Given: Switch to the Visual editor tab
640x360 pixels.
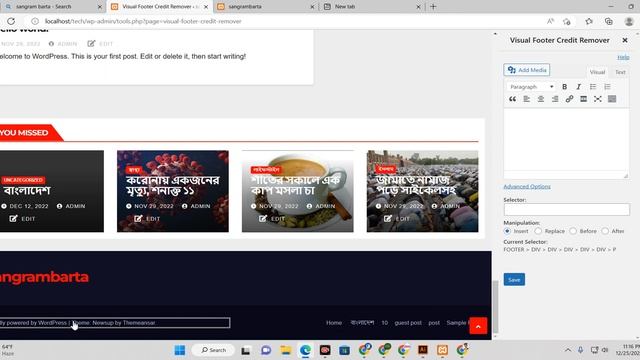Looking at the screenshot, I should pos(597,72).
